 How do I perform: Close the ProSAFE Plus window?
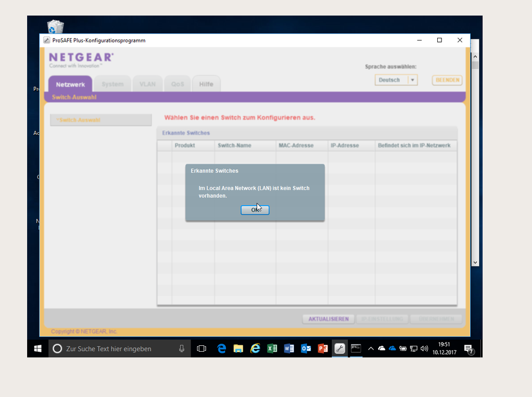(460, 40)
